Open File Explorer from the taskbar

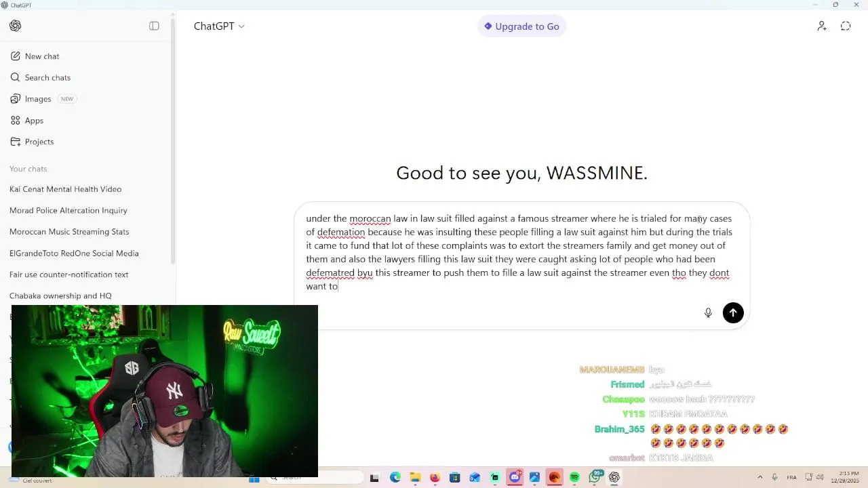[415, 478]
